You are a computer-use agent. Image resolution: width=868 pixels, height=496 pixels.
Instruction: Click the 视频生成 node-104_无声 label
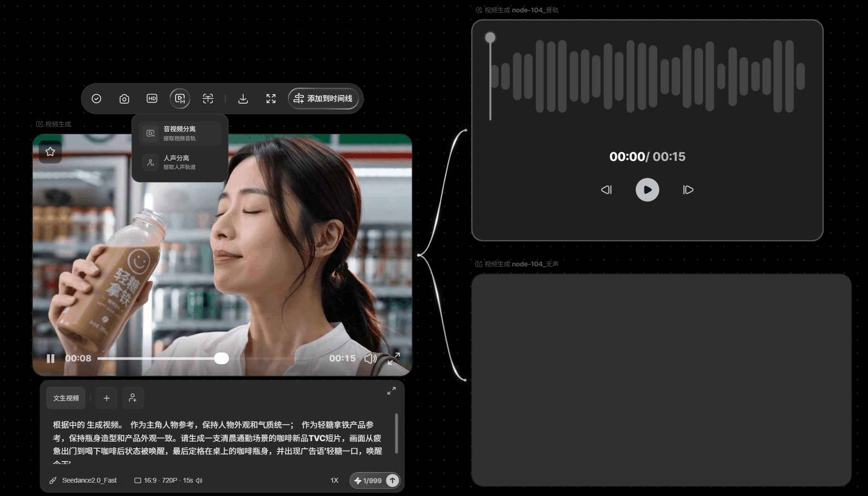coord(517,264)
